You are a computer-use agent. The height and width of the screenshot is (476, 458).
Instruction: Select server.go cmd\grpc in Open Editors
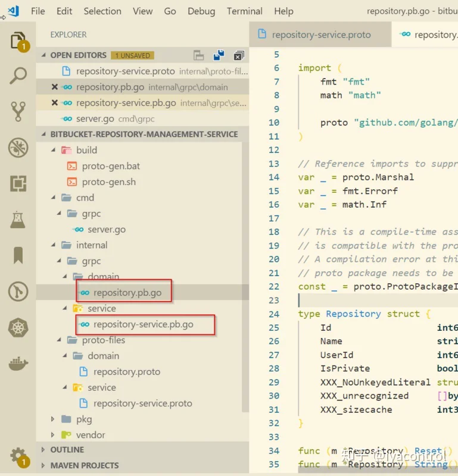pos(142,118)
